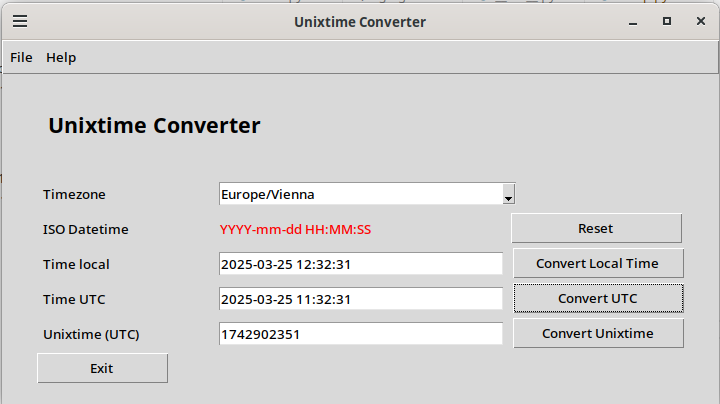Image resolution: width=720 pixels, height=404 pixels.
Task: Click the Timezone label
Action: click(74, 195)
